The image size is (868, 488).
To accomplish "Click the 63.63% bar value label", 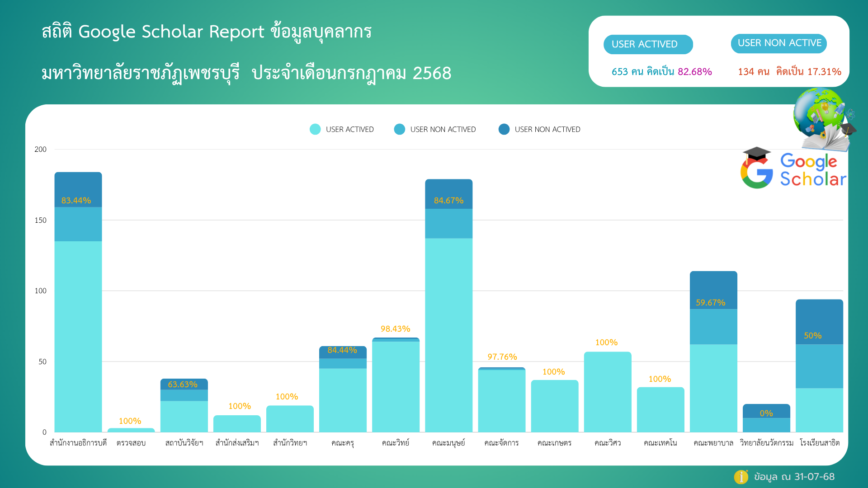I will tap(183, 384).
